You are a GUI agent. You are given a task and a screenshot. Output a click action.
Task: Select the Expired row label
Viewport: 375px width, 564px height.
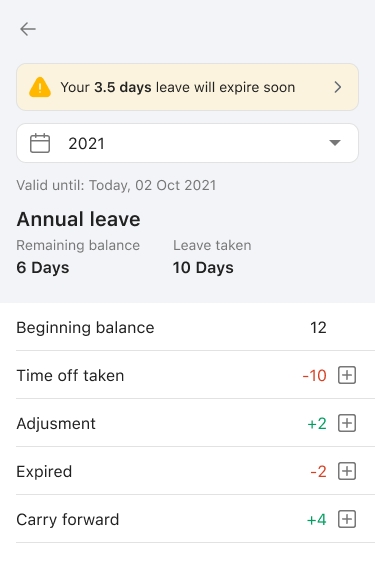(x=44, y=472)
